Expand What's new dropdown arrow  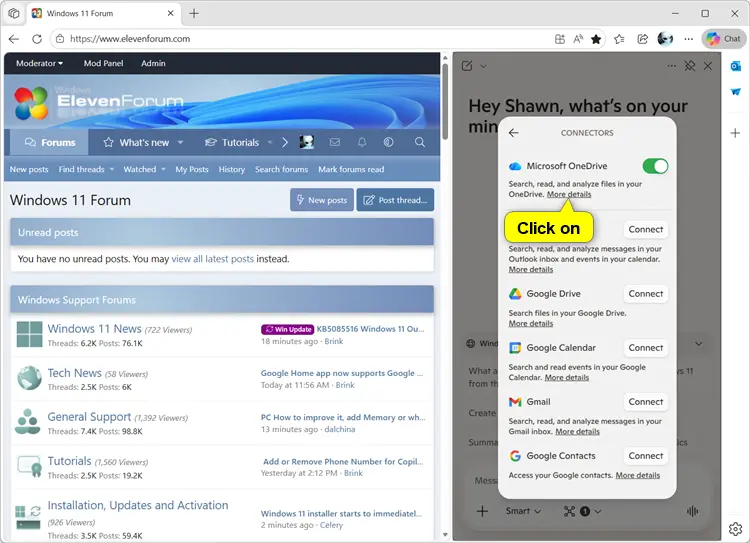(x=180, y=142)
